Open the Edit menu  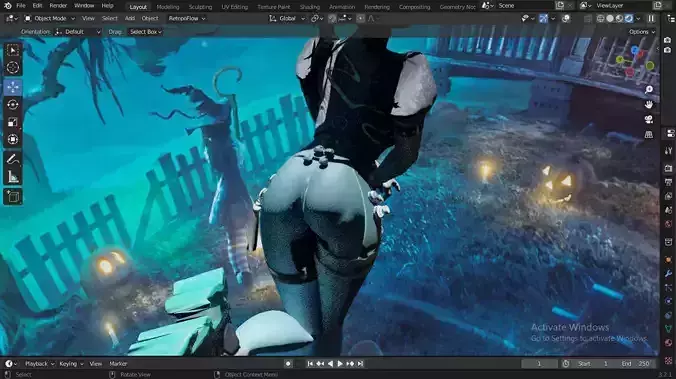click(x=38, y=6)
